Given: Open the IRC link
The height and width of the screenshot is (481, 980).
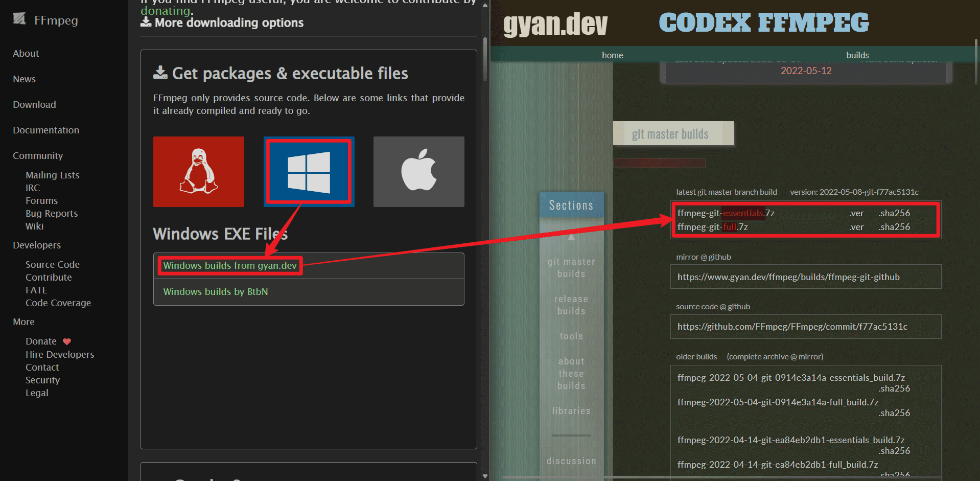Looking at the screenshot, I should [33, 188].
